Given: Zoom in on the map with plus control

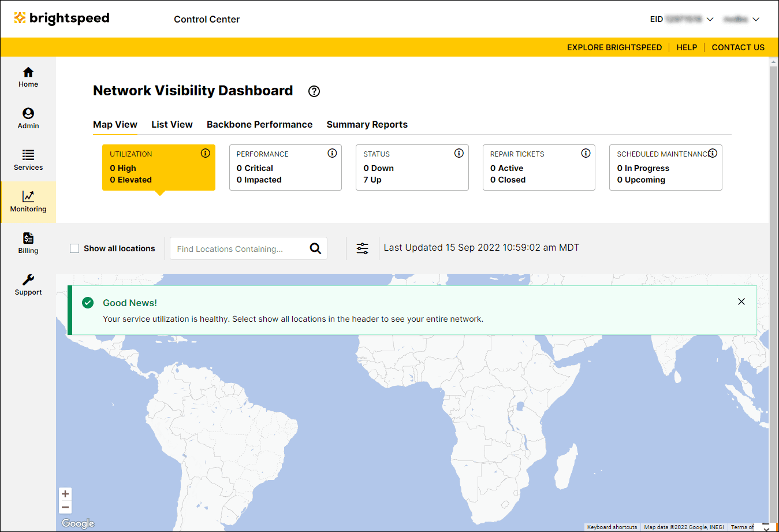Looking at the screenshot, I should point(65,493).
